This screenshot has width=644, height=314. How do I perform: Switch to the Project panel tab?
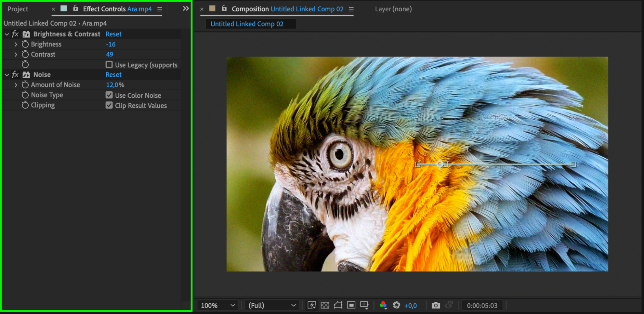click(18, 9)
